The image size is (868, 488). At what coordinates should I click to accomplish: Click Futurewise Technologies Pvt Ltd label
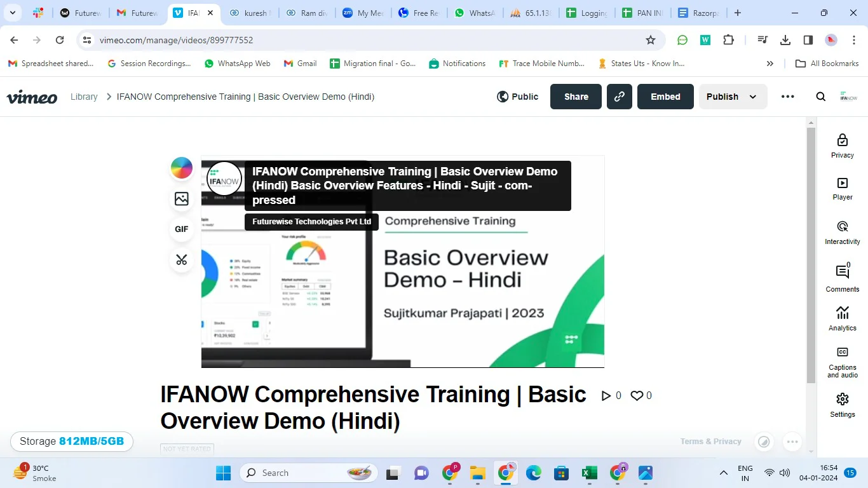[311, 222]
